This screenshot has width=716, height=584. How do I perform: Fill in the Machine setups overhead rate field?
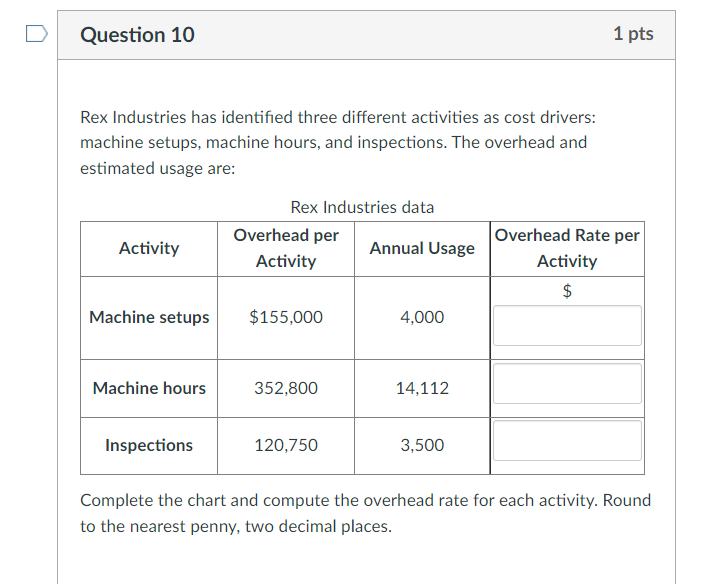567,326
